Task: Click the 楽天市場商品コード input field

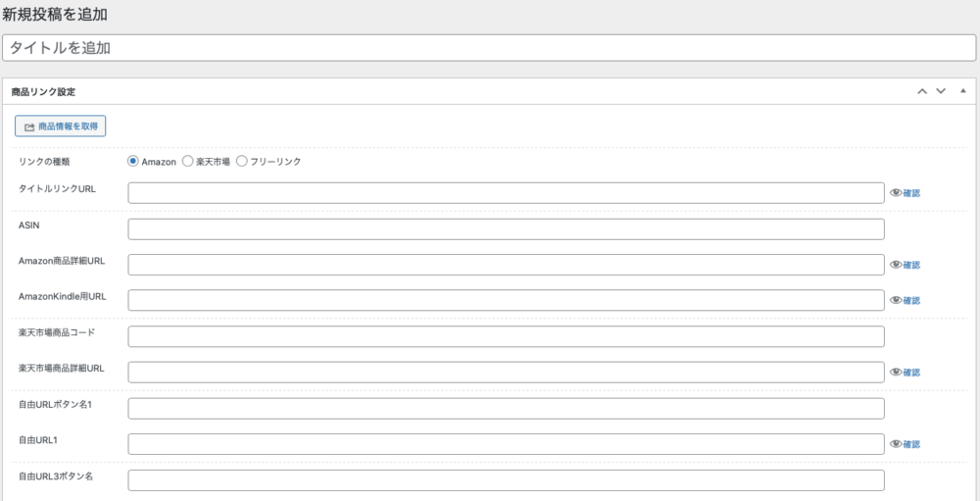Action: pos(506,336)
